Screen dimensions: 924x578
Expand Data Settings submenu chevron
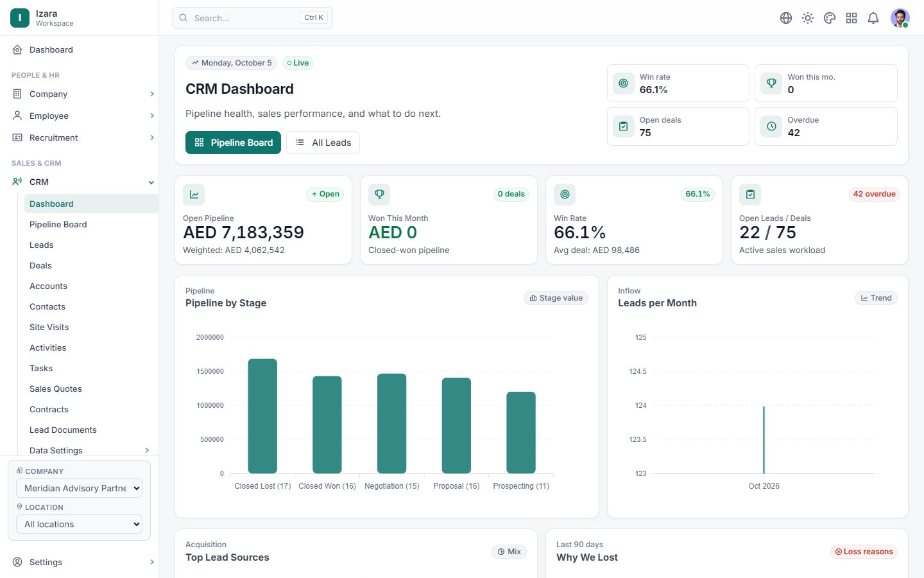click(x=147, y=450)
